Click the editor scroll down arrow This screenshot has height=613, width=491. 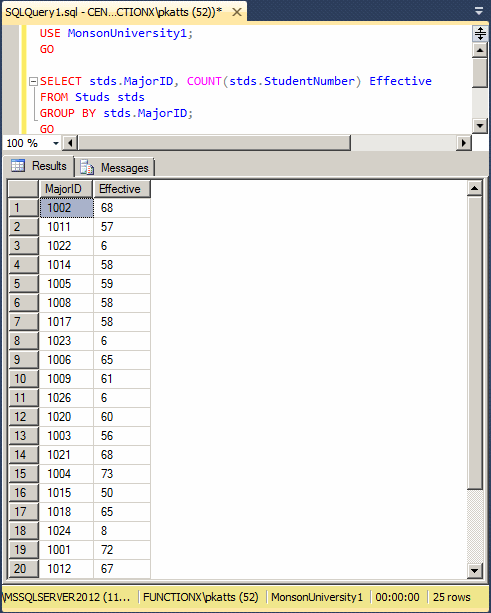point(480,126)
